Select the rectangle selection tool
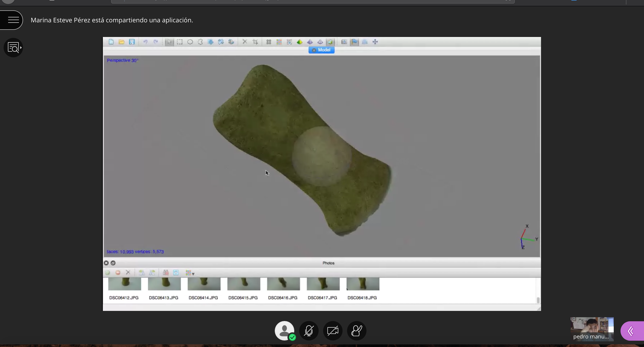644x347 pixels. click(180, 42)
